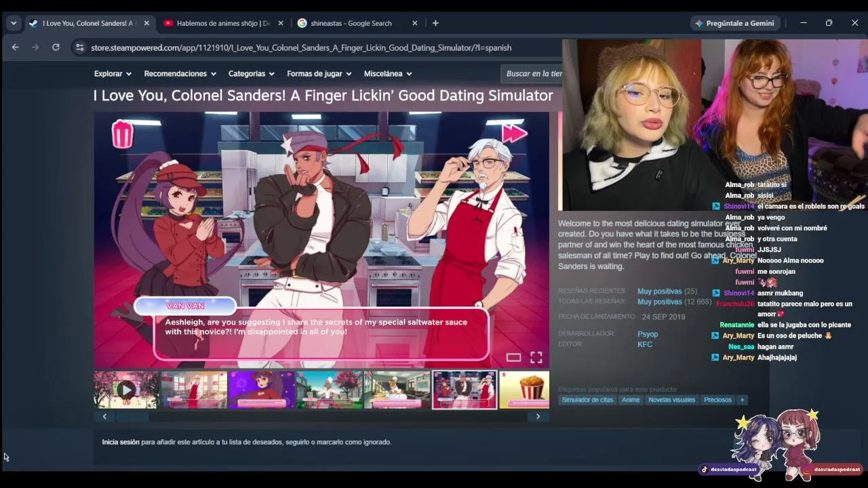Open the Pregúntale a Gemini button

[x=734, y=23]
